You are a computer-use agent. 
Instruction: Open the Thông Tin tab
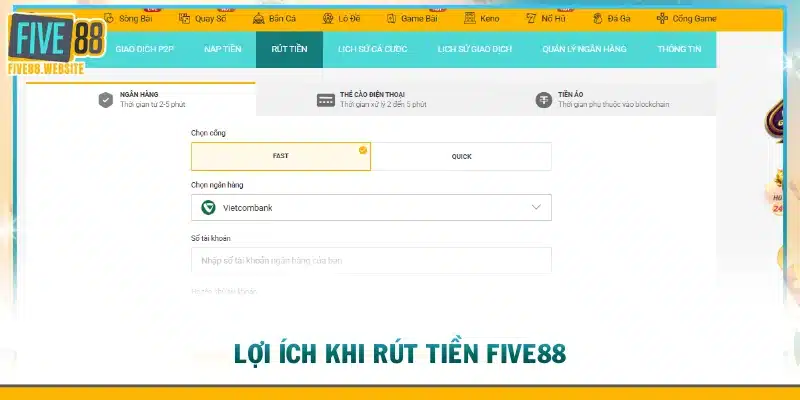(x=679, y=49)
